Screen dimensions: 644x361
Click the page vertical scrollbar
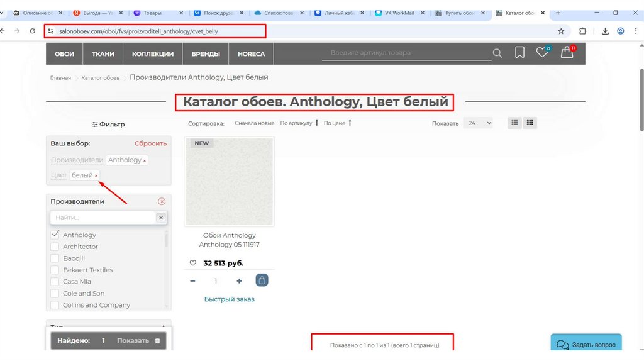pyautogui.click(x=641, y=100)
